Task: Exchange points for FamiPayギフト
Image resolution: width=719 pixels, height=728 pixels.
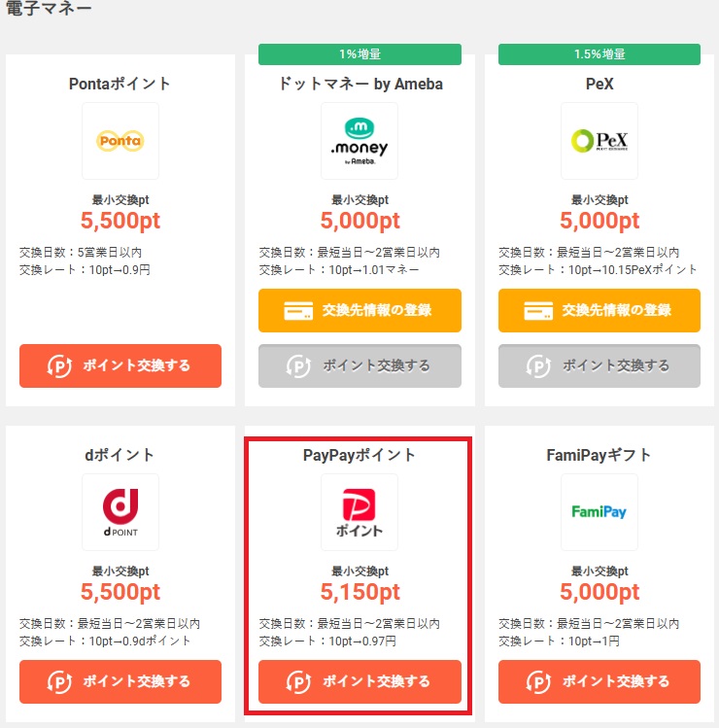Action: (599, 681)
